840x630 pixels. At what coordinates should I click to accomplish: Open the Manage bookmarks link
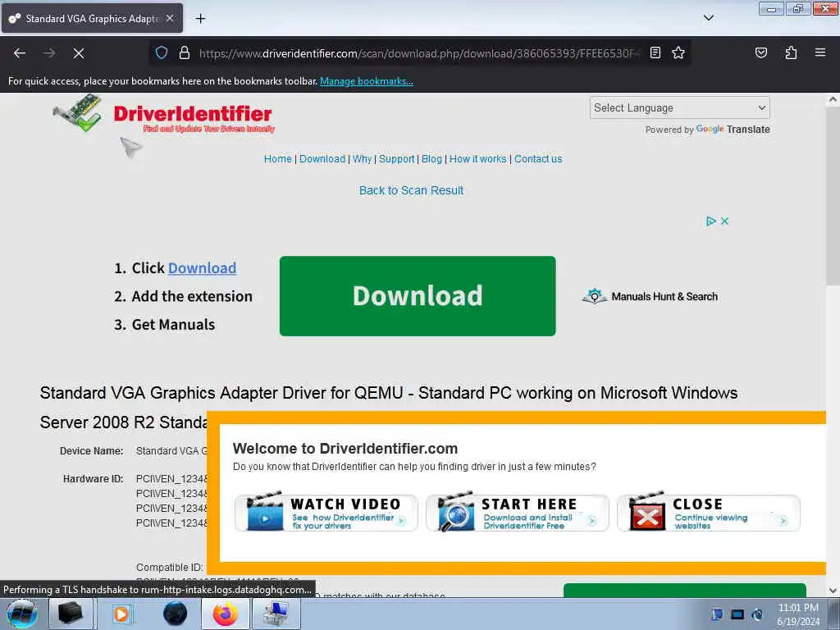(x=367, y=81)
